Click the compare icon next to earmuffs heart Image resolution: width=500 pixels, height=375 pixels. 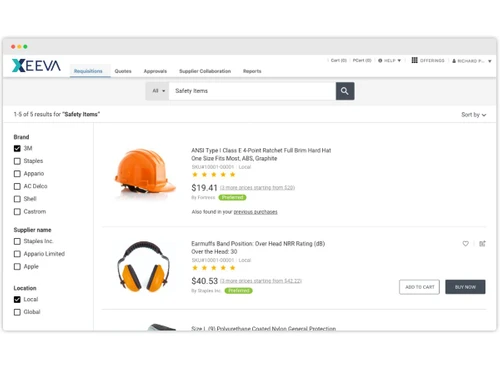coord(482,244)
